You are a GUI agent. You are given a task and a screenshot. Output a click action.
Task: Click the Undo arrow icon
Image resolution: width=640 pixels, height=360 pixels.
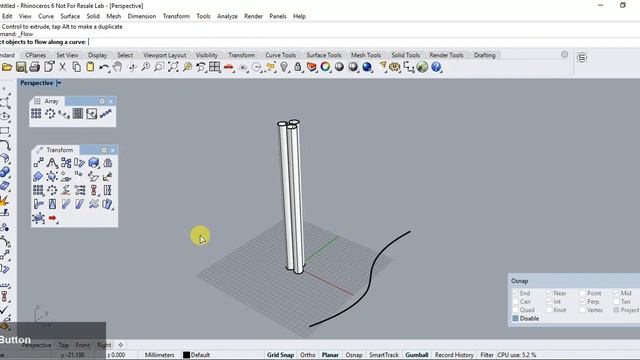pyautogui.click(x=104, y=67)
